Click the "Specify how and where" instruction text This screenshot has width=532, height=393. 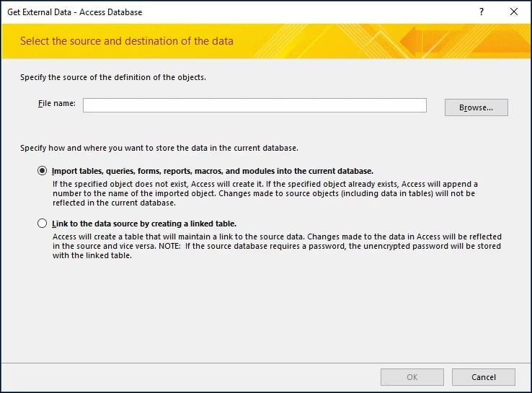[x=159, y=148]
